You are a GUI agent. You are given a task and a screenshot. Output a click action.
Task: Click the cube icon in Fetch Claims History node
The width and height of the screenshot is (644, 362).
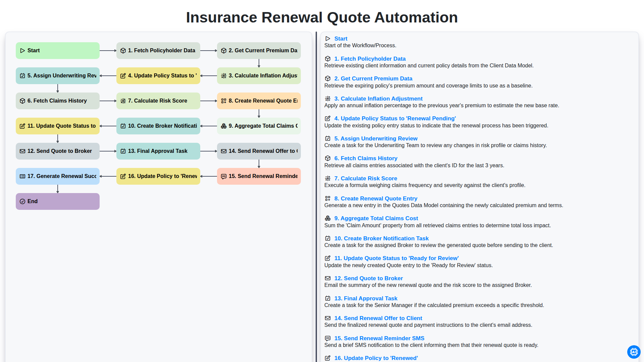(x=22, y=101)
